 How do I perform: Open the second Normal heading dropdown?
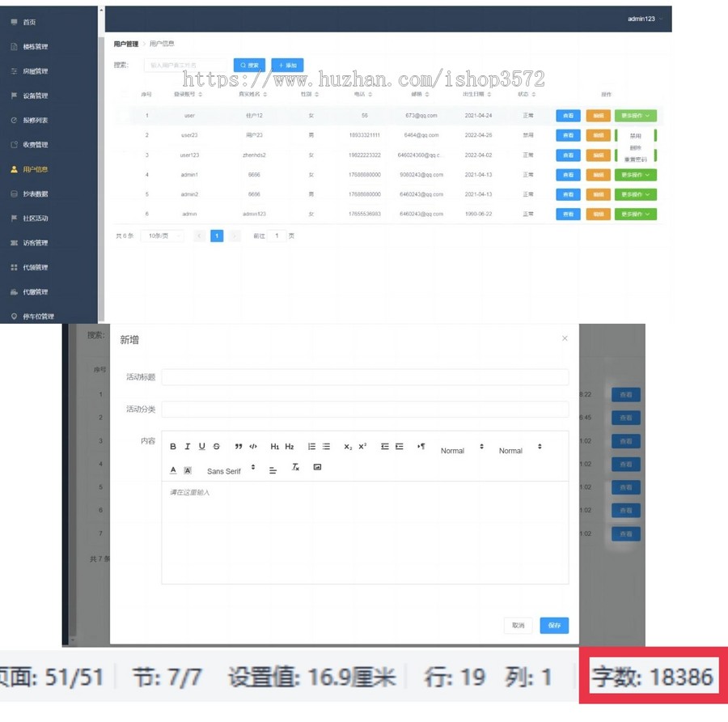point(520,448)
